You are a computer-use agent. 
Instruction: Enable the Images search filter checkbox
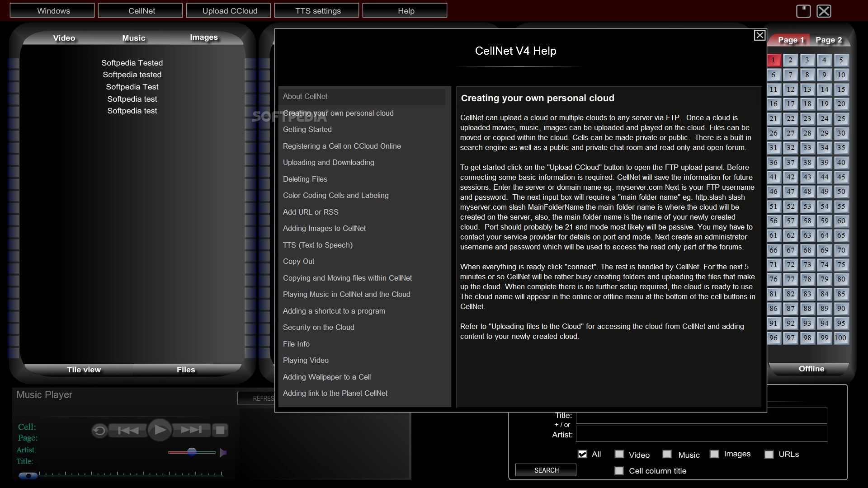coord(714,454)
